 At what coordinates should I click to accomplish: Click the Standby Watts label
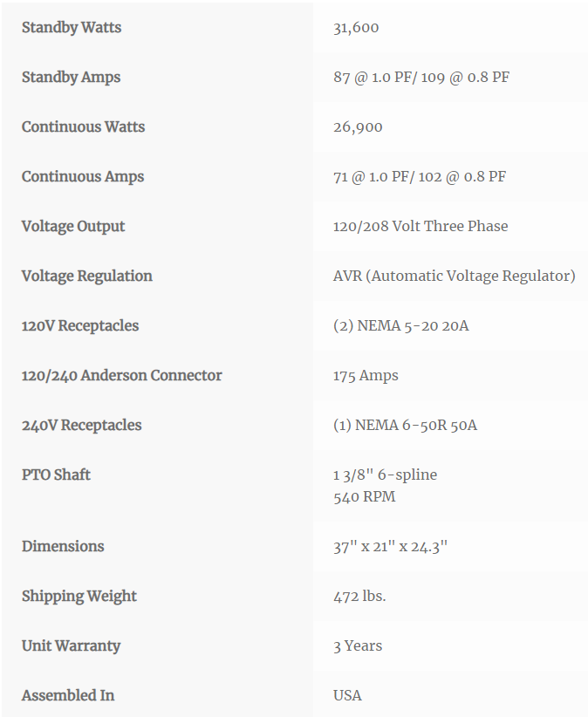72,27
